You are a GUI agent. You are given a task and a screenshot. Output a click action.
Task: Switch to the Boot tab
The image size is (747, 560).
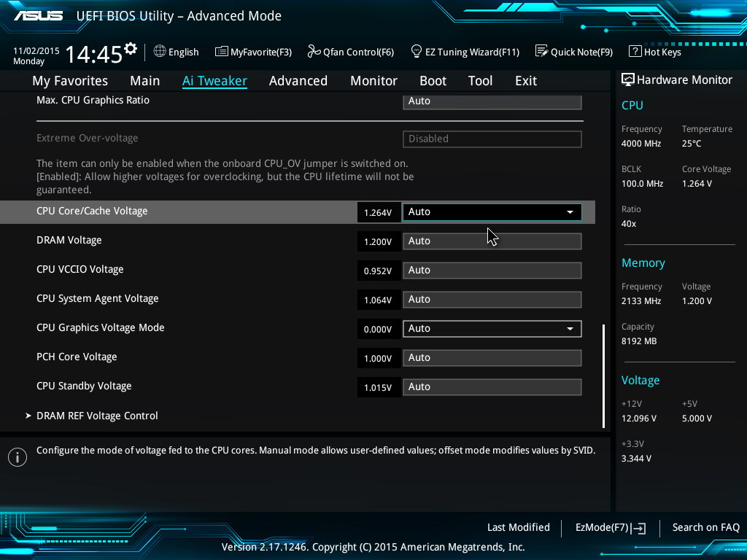coord(433,81)
